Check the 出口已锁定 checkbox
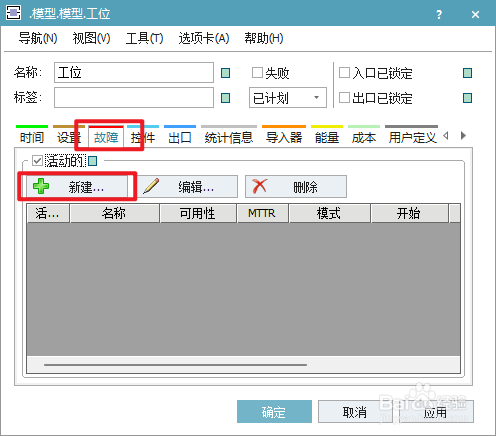Screen dimensions: 496x436 point(344,98)
